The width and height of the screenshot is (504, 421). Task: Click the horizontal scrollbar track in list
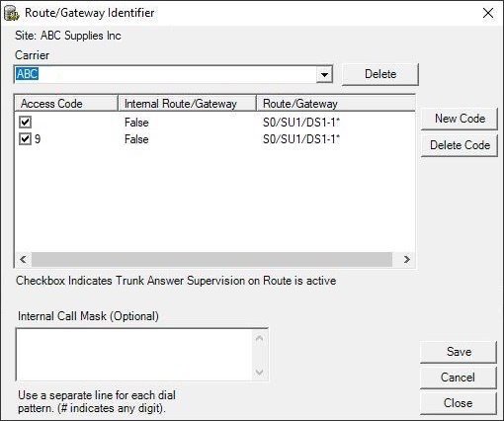click(211, 260)
